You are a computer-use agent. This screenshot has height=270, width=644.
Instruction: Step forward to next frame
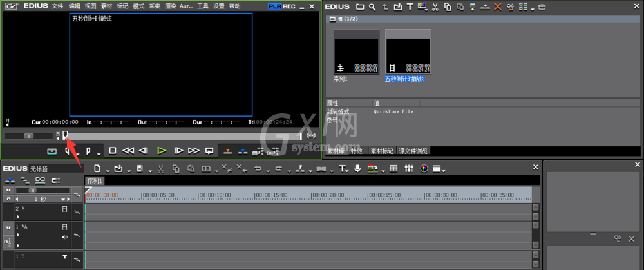(x=178, y=151)
